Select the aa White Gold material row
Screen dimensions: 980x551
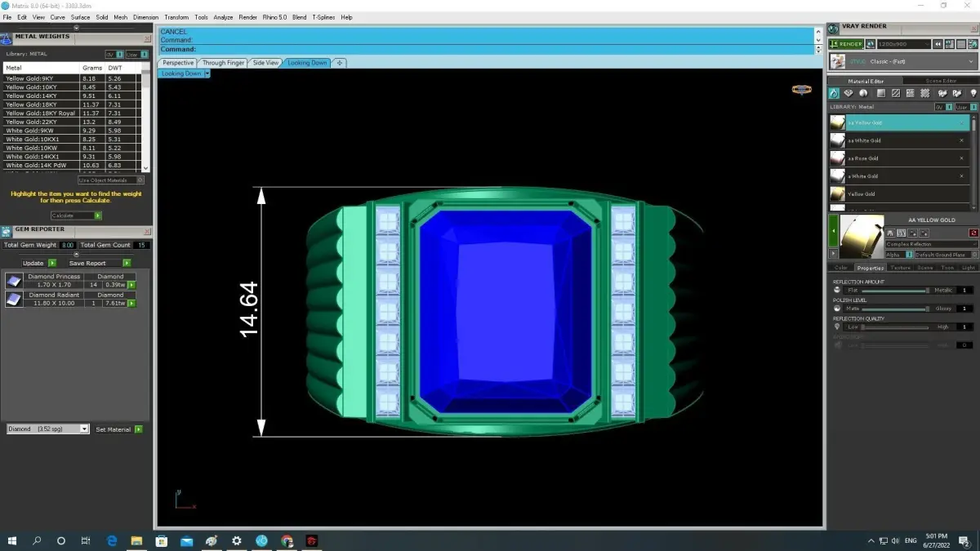tap(899, 140)
